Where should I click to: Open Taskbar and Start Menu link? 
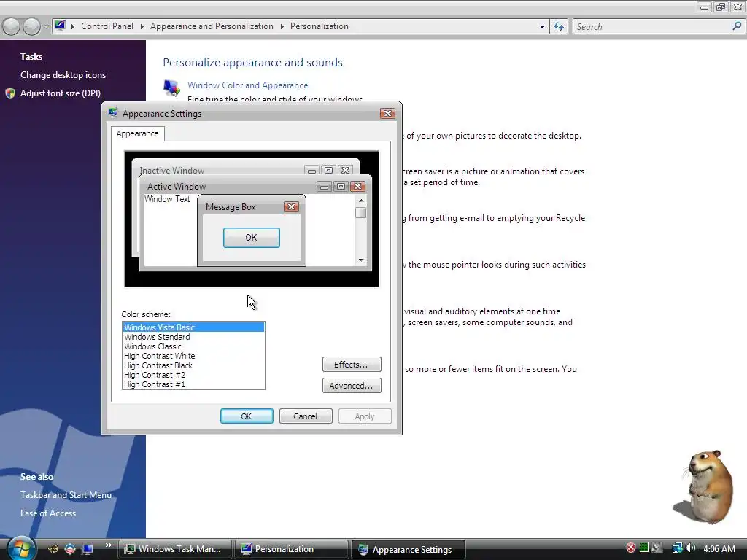tap(66, 495)
